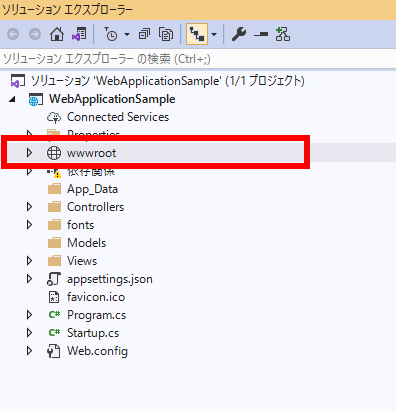Expand the Views folder
Screen dimensions: 396x411
(x=29, y=261)
